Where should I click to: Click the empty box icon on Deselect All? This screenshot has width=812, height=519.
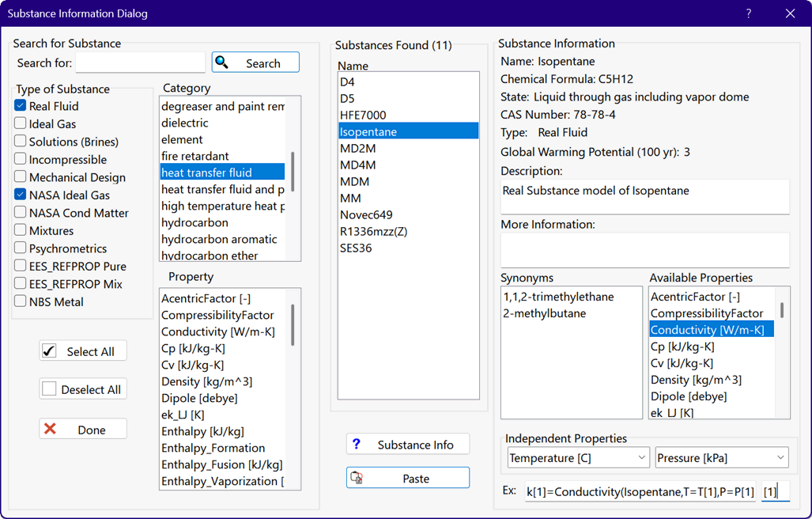(x=50, y=389)
